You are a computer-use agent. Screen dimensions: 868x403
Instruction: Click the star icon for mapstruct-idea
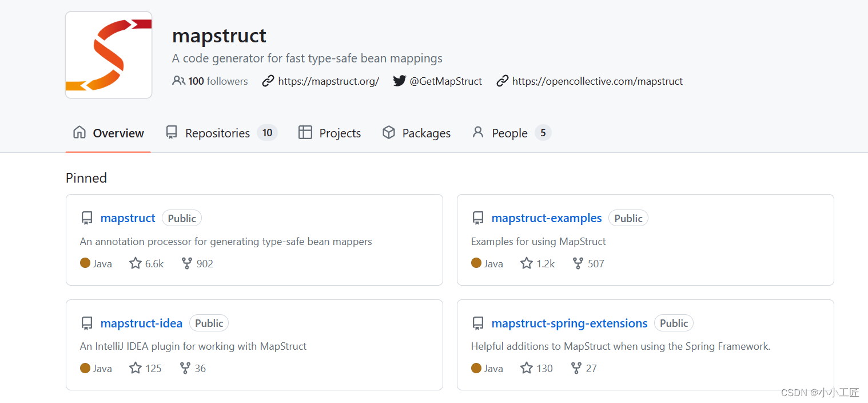pos(136,368)
